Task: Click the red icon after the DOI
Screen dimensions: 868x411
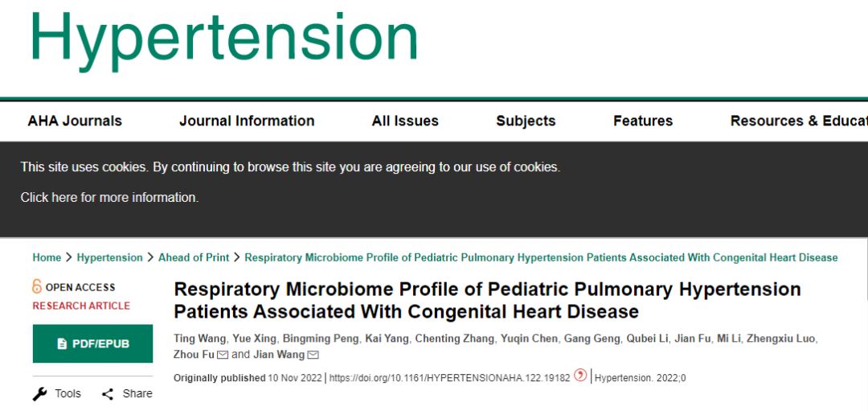Action: [580, 376]
